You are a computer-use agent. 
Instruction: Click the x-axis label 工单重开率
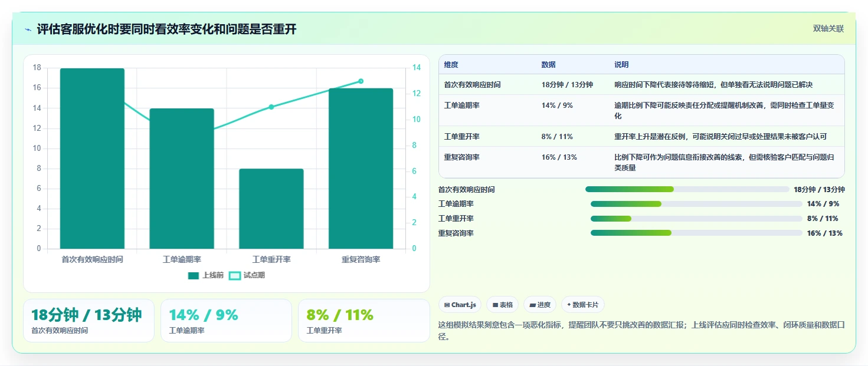pos(271,259)
